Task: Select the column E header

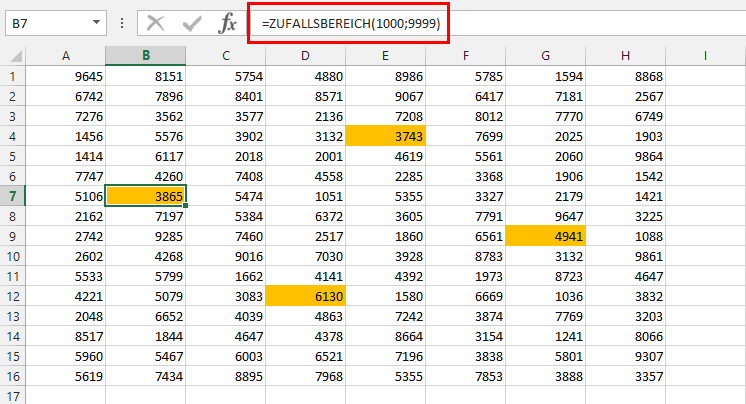Action: [386, 55]
